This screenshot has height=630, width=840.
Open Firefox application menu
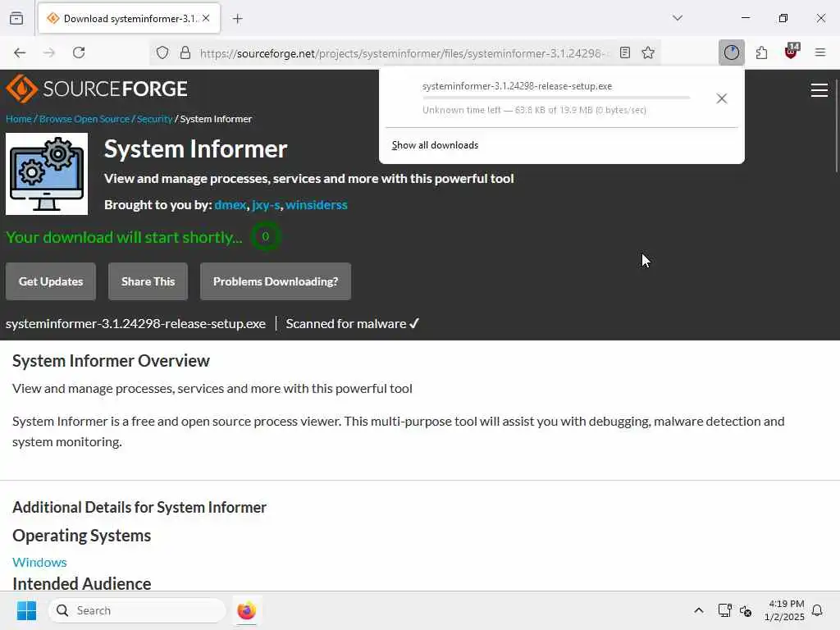pos(820,52)
